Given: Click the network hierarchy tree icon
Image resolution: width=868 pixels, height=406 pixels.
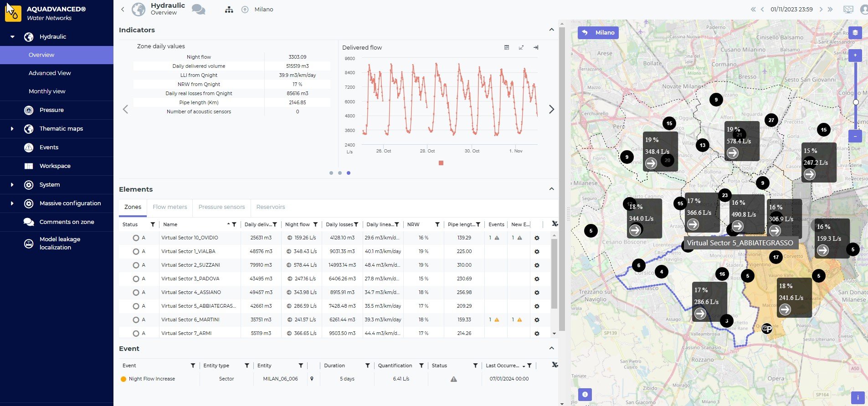Looking at the screenshot, I should tap(229, 10).
